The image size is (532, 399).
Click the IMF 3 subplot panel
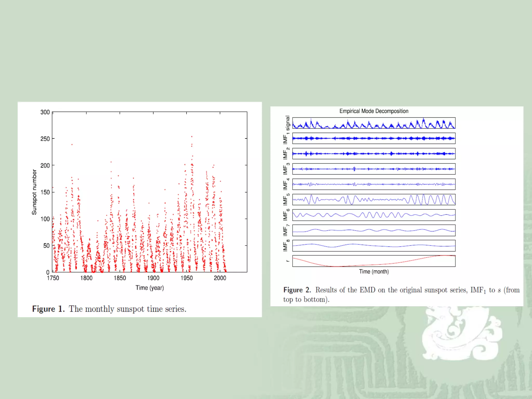tap(374, 169)
